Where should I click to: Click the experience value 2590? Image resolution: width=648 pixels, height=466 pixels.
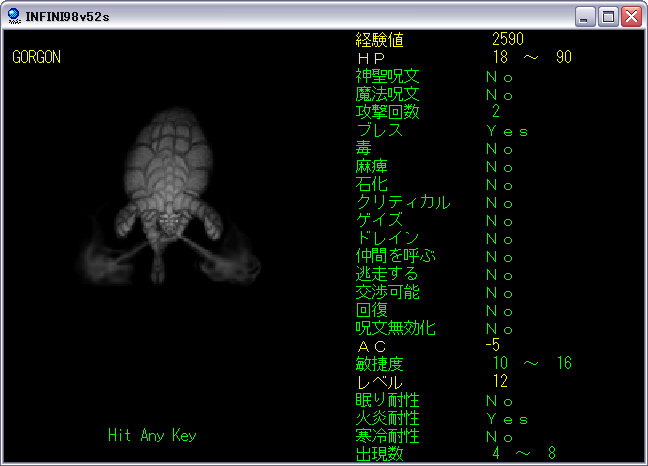[508, 39]
